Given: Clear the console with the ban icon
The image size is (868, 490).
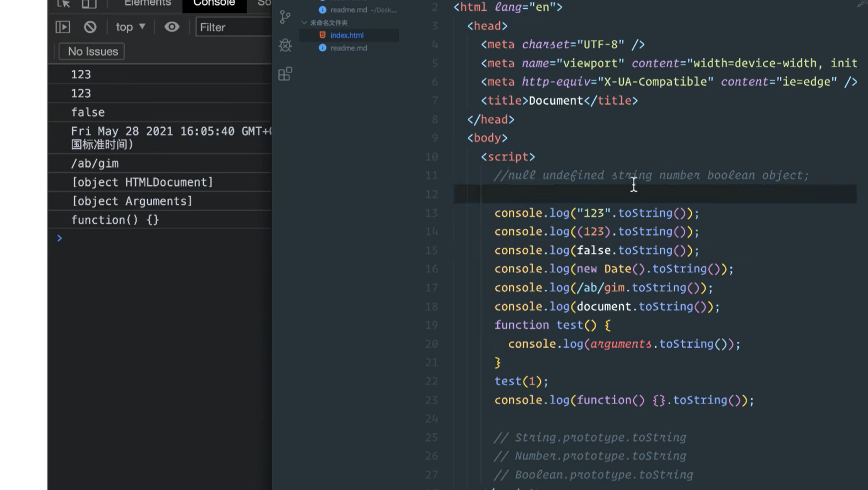Looking at the screenshot, I should (x=90, y=27).
